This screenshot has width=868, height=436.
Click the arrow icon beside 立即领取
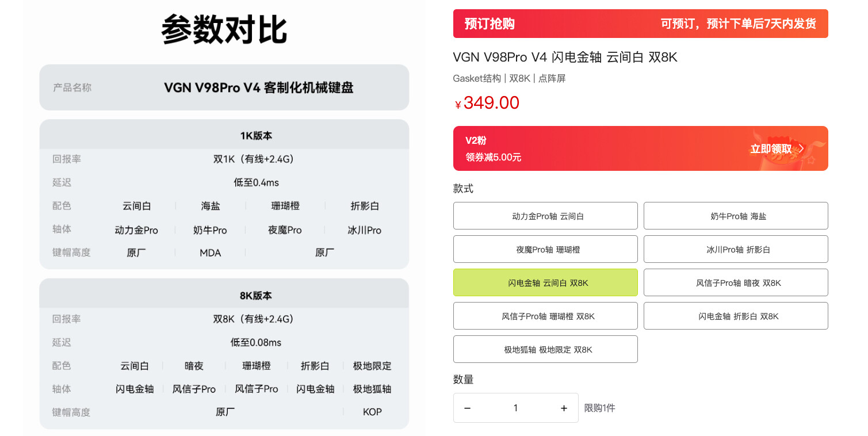click(x=801, y=148)
